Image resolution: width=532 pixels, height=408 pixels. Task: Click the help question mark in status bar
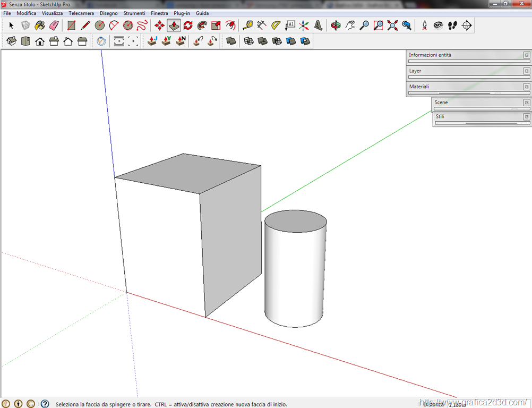click(45, 404)
